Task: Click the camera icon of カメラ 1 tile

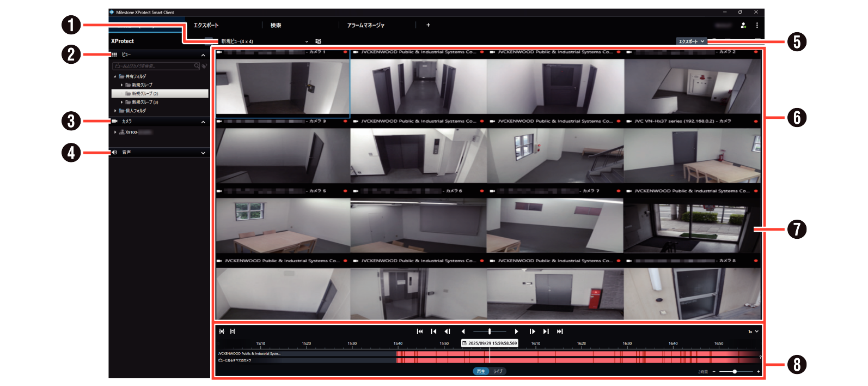Action: coord(219,52)
